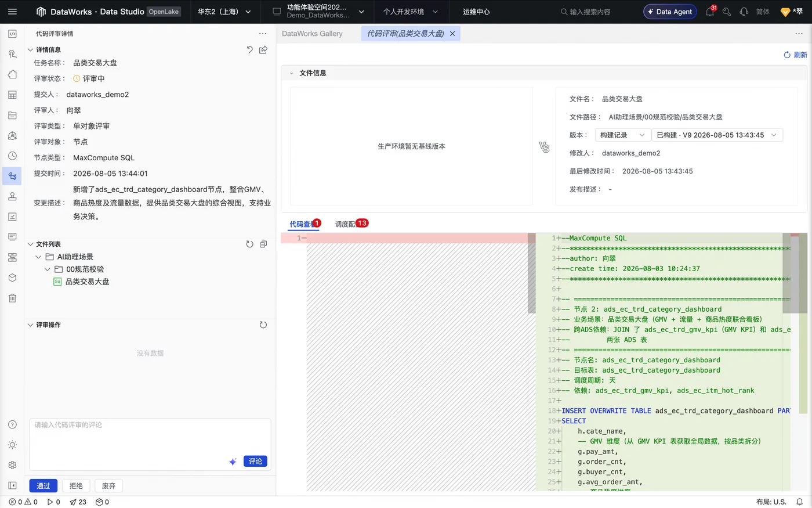812x508 pixels.
Task: Collapse the AI助理场景 folder
Action: tap(38, 257)
